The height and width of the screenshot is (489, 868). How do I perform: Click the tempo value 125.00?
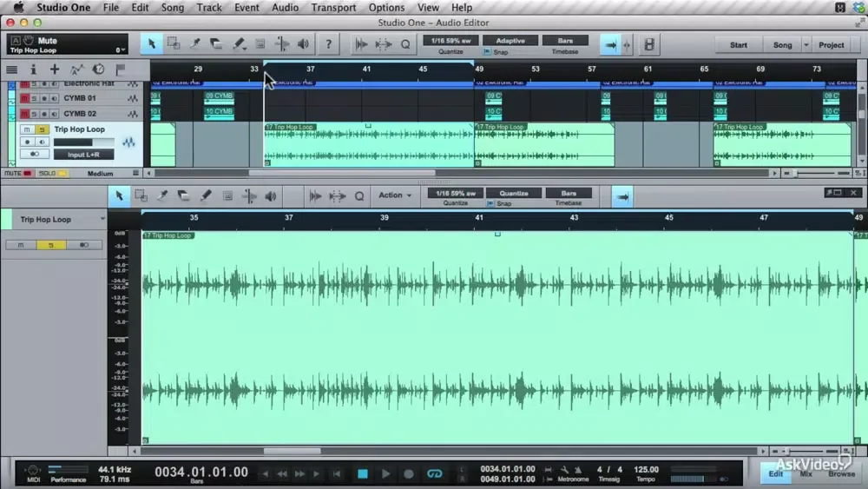click(x=646, y=469)
